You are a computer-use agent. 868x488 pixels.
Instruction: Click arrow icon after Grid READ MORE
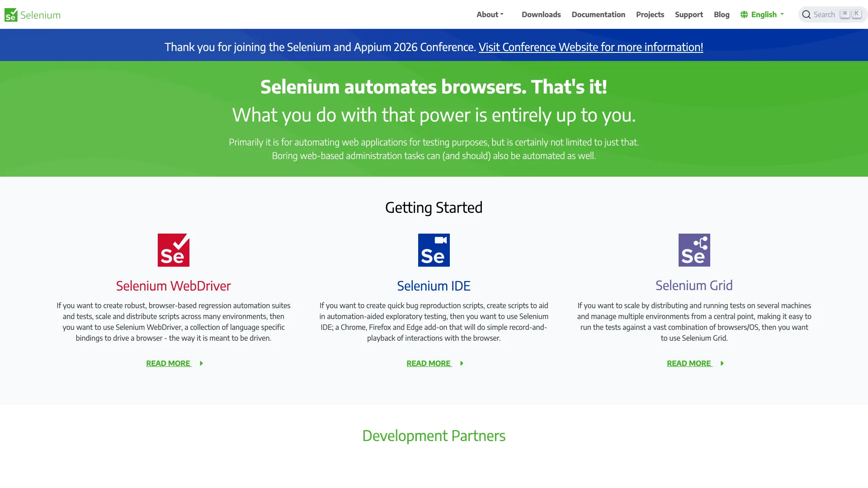[722, 363]
